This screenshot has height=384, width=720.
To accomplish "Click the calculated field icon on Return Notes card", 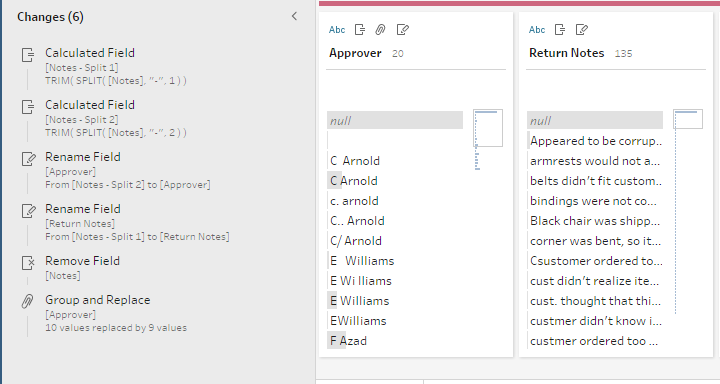I will pyautogui.click(x=560, y=30).
